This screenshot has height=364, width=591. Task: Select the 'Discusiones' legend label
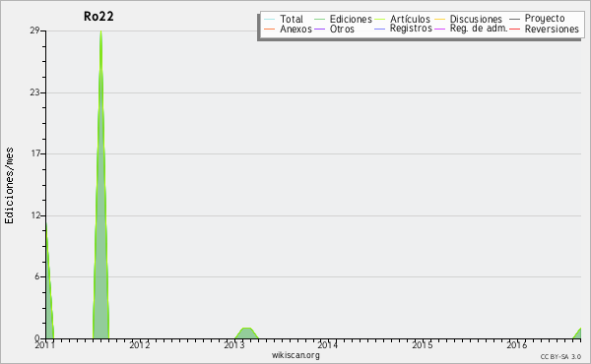point(476,19)
